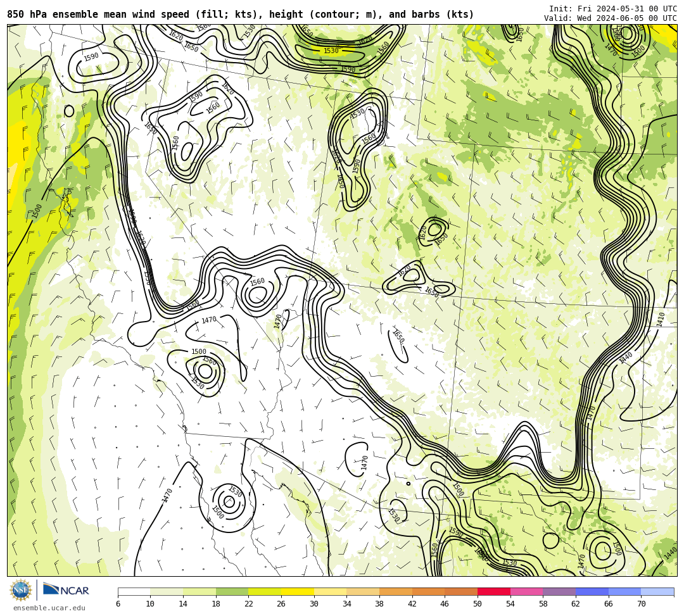The image size is (684, 616).
Task: Pick the light lime 14-18 kts colorbar segment
Action: (x=199, y=591)
